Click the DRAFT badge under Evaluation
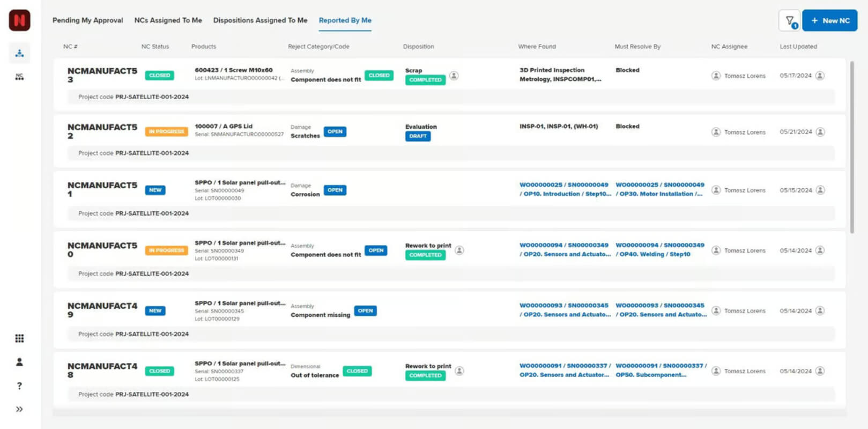Viewport: 868px width, 429px height. 418,136
